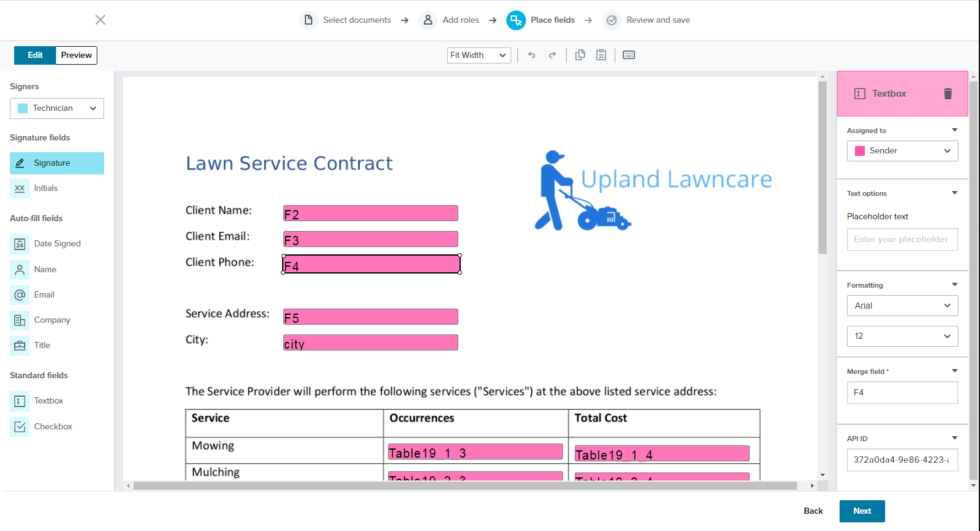Open the Fit Width zoom dropdown

479,55
